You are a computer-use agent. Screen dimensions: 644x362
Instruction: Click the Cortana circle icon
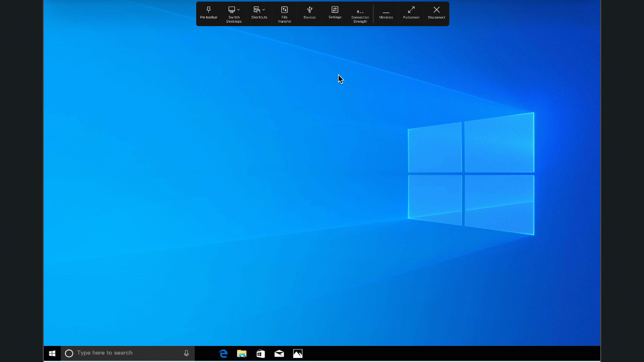[x=69, y=353]
